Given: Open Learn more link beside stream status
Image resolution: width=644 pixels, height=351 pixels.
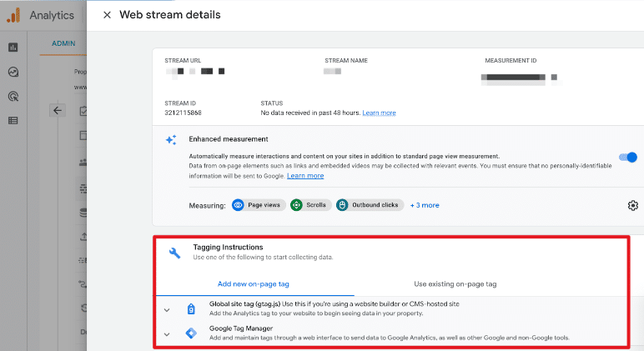Looking at the screenshot, I should (x=379, y=113).
